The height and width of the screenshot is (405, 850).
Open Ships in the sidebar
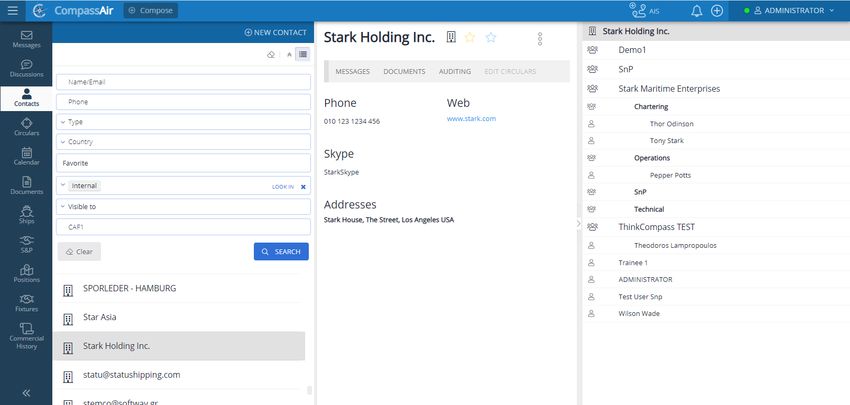point(26,215)
